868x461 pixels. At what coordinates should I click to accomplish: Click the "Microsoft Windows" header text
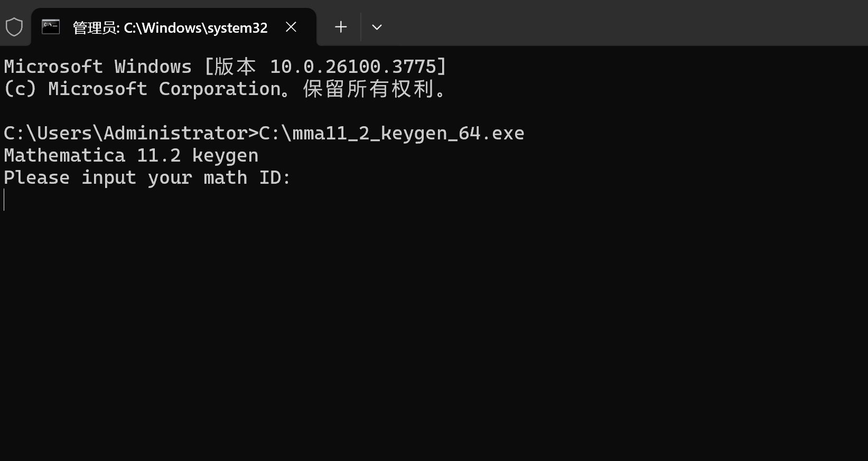[98, 67]
